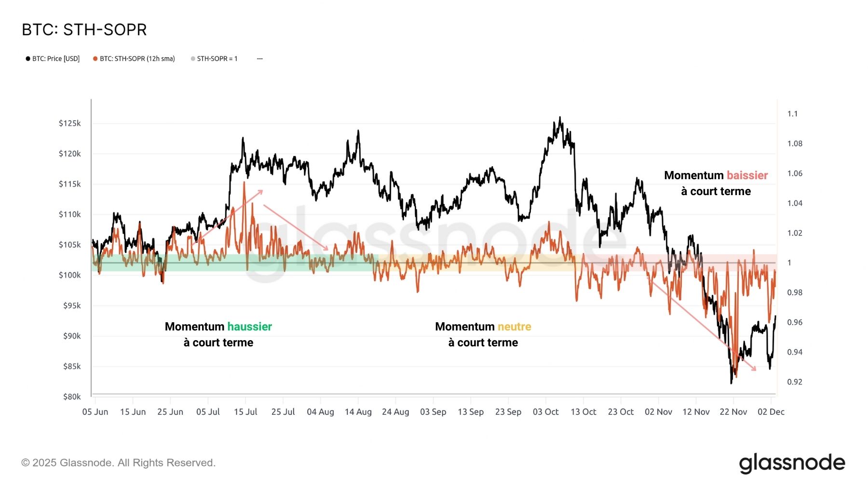Click the arrowhead pointing down toward early August

tap(326, 249)
